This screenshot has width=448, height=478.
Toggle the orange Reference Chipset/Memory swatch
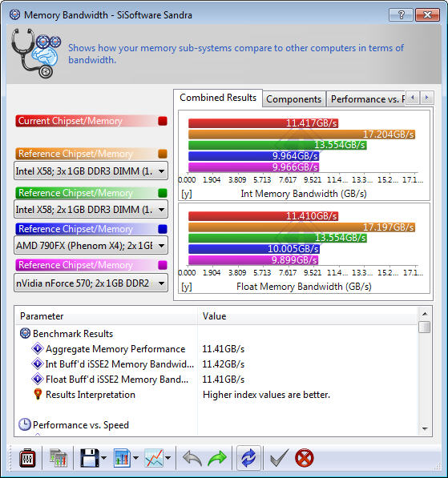pyautogui.click(x=163, y=154)
